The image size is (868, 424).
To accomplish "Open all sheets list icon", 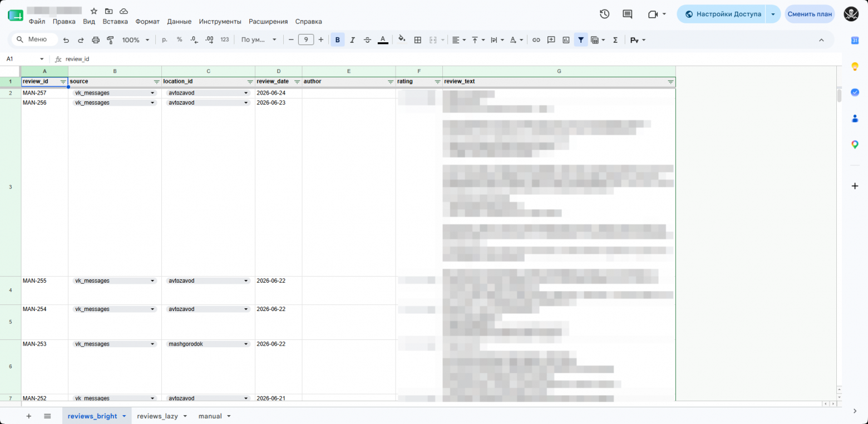I will pyautogui.click(x=47, y=416).
